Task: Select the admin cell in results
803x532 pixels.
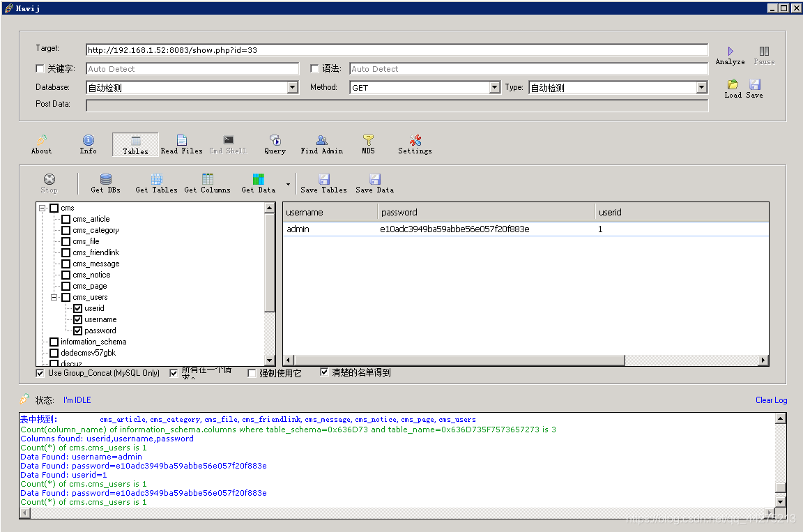Action: point(298,229)
